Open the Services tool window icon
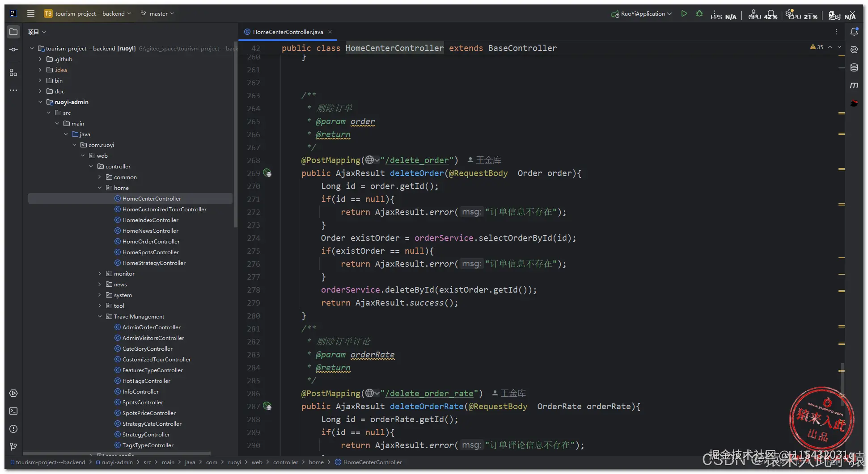Image resolution: width=868 pixels, height=474 pixels. [13, 393]
